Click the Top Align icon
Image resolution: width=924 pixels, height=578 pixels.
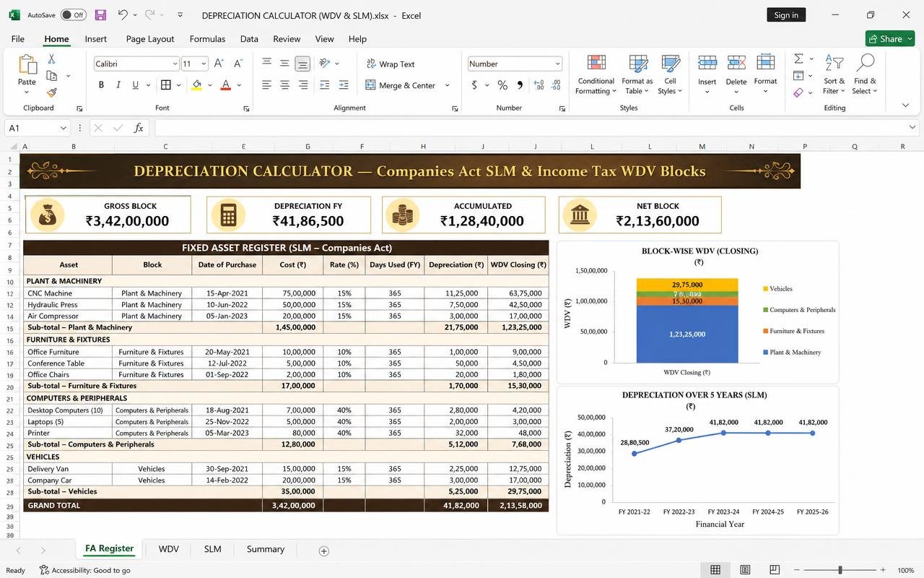point(266,63)
